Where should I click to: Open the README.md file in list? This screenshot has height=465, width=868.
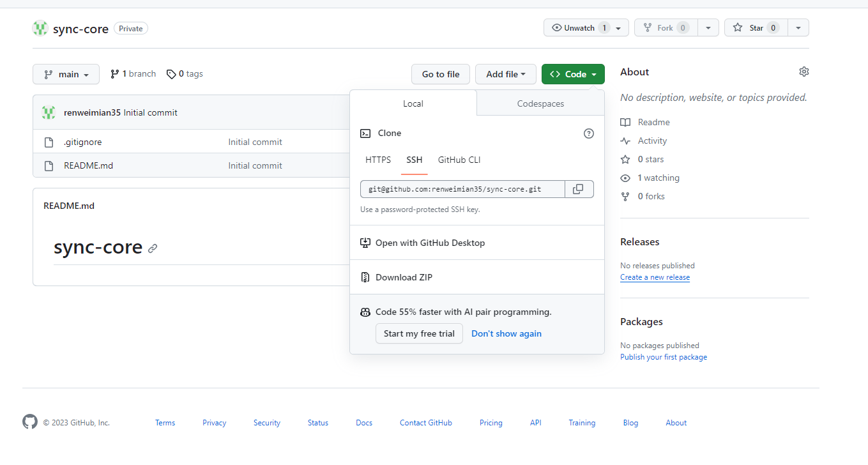pyautogui.click(x=88, y=165)
